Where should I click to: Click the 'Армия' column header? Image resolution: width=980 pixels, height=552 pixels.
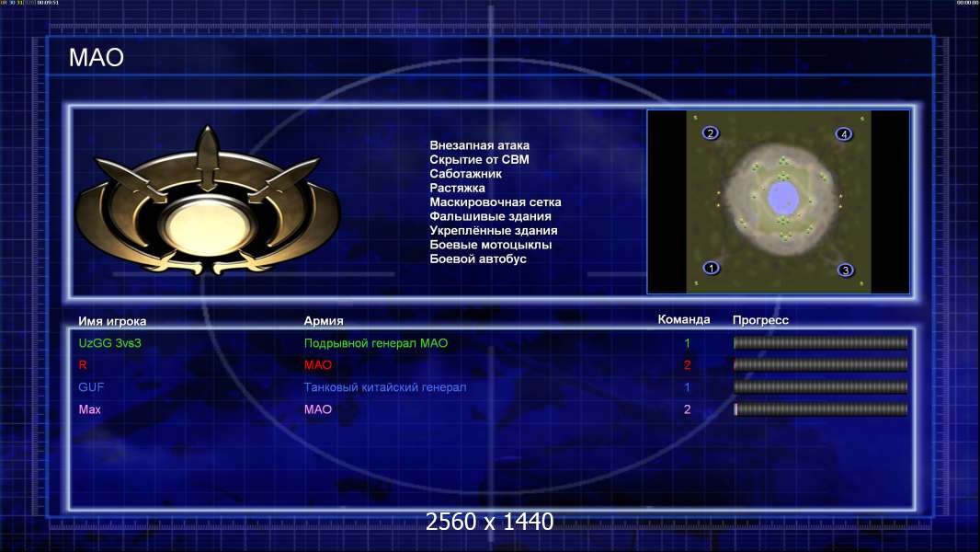[324, 321]
